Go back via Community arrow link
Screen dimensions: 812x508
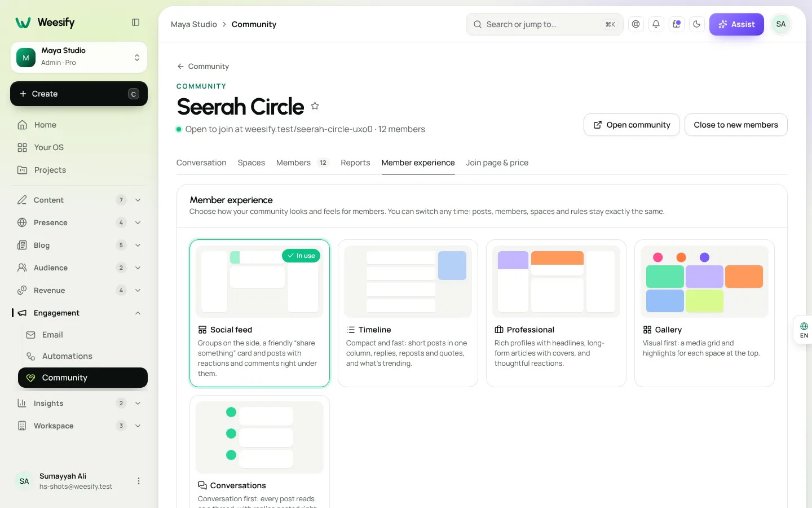point(203,67)
